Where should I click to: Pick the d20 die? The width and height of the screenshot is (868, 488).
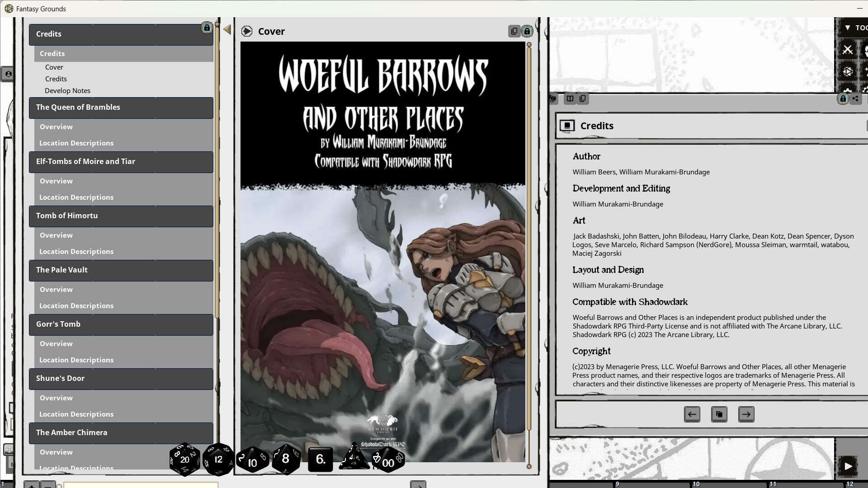click(x=184, y=460)
